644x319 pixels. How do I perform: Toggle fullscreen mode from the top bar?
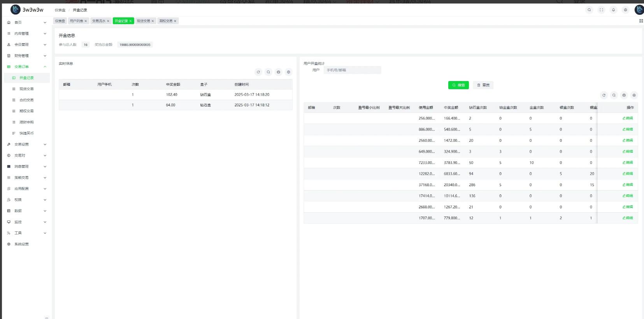click(601, 10)
